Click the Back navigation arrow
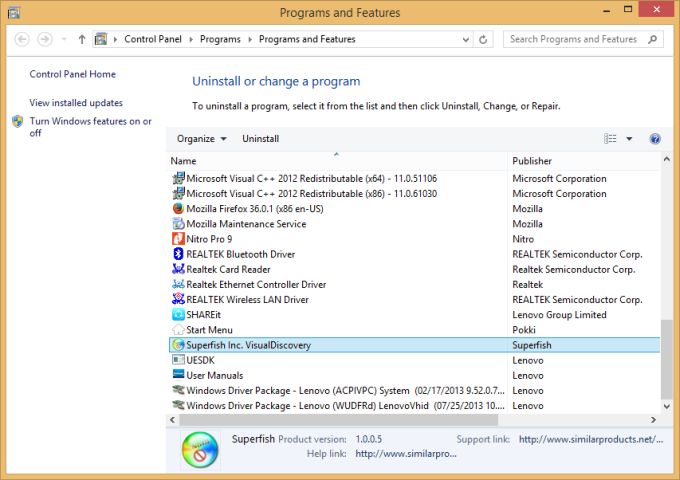The image size is (680, 480). 22,39
